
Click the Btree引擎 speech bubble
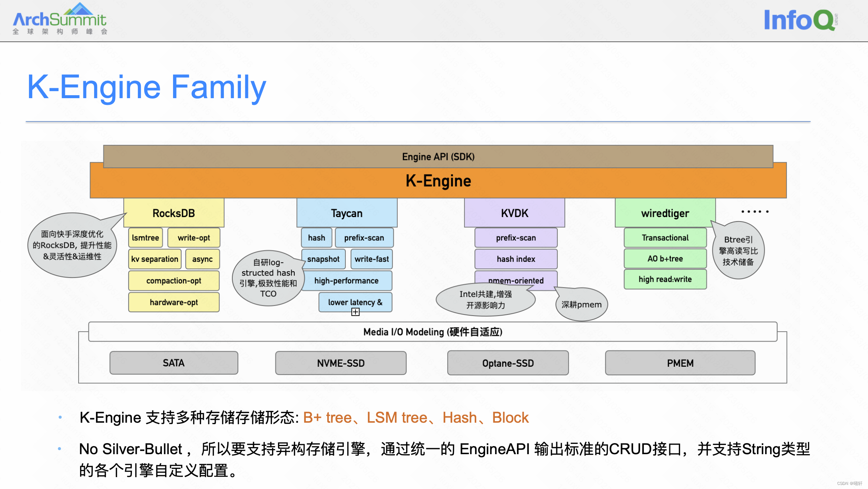coord(738,250)
